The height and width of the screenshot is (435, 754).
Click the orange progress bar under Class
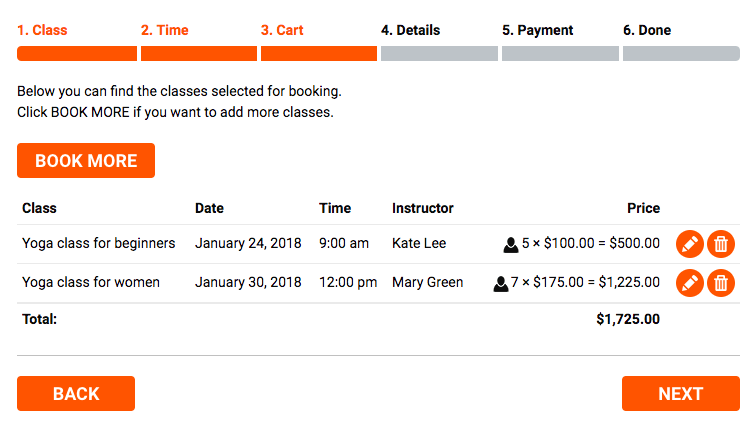pyautogui.click(x=77, y=53)
